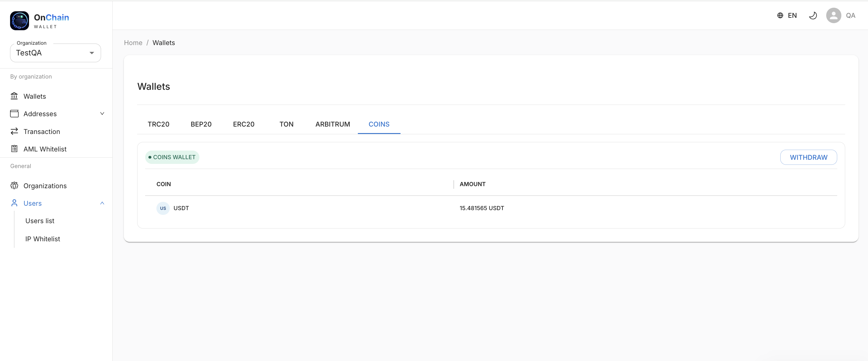
Task: Click the WITHDRAW button
Action: [x=808, y=157]
